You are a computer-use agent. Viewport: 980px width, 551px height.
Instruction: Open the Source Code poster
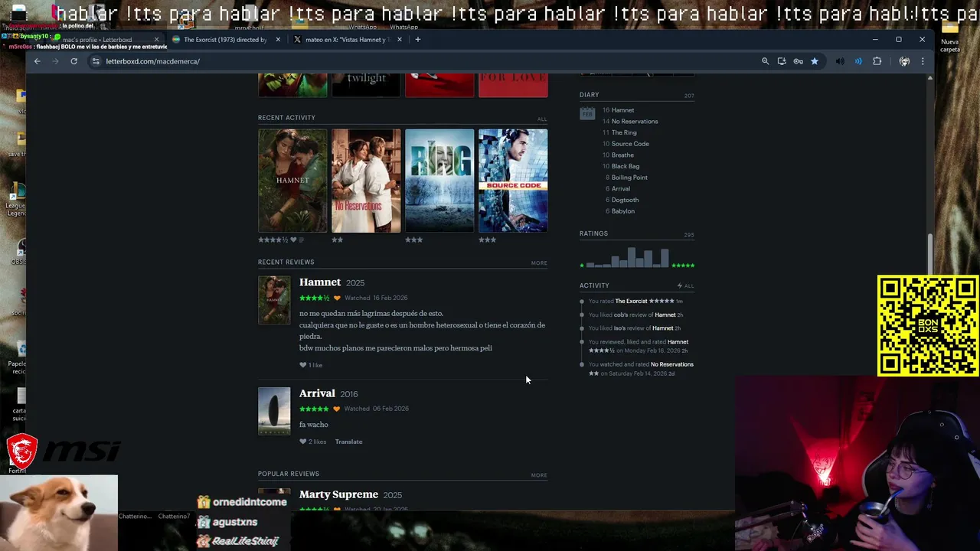coord(513,181)
